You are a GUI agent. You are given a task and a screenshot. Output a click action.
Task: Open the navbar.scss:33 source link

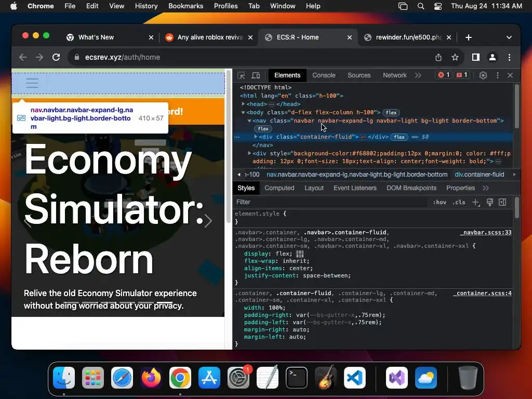486,232
